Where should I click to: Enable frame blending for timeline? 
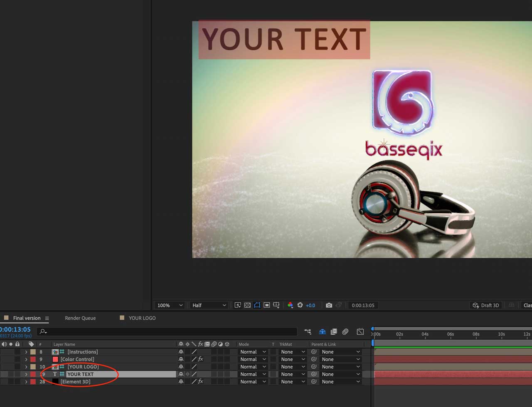tap(334, 331)
